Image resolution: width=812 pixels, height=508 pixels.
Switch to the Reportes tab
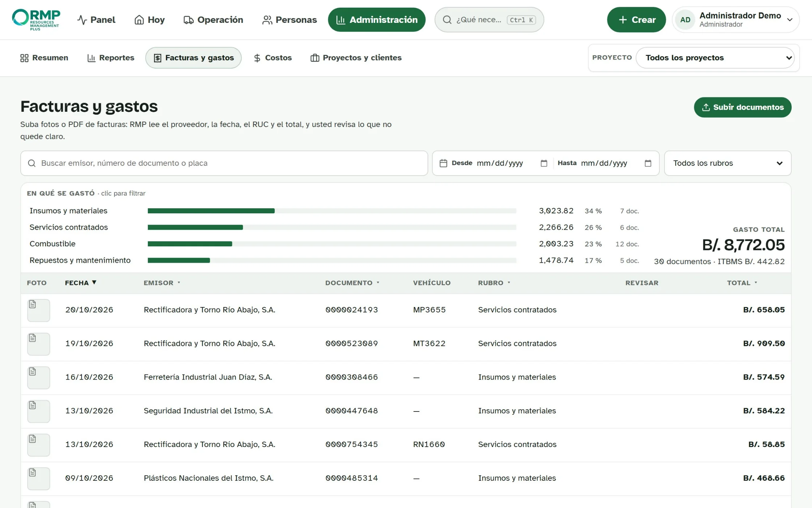tap(111, 58)
